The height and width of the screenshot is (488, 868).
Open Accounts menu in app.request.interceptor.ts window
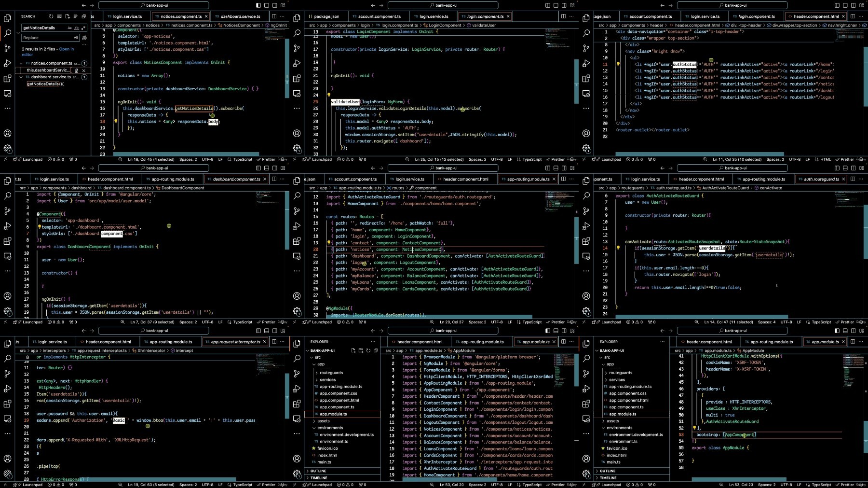(x=7, y=459)
